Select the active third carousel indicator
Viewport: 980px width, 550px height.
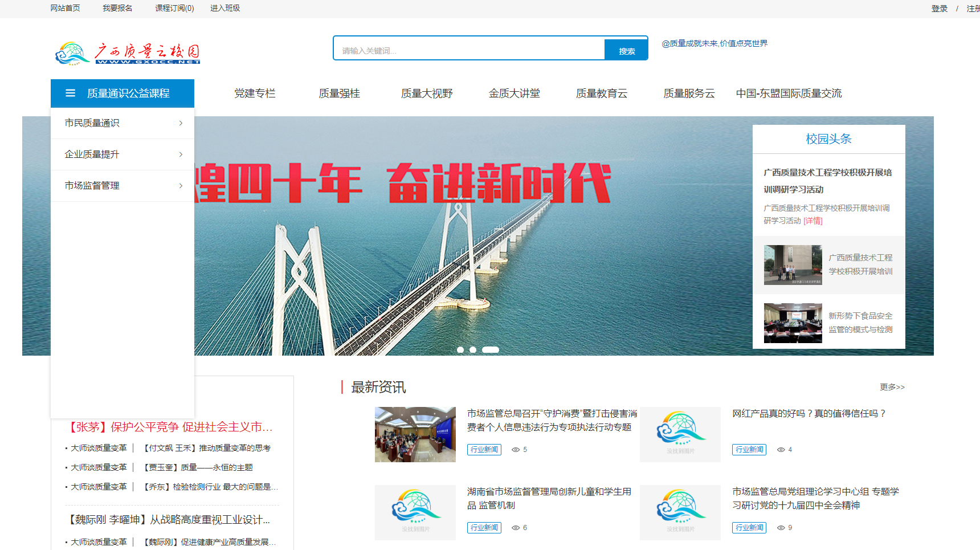tap(491, 350)
